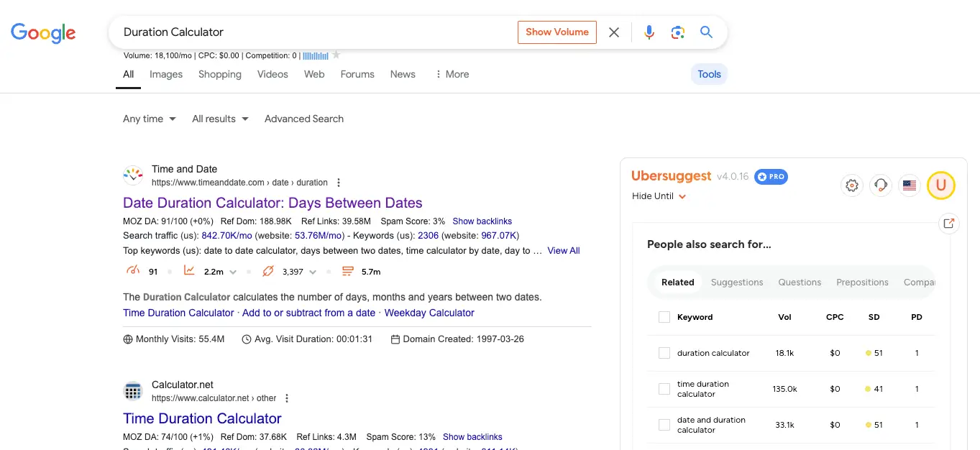Sort the keyword table by SD column
980x450 pixels.
pyautogui.click(x=874, y=317)
